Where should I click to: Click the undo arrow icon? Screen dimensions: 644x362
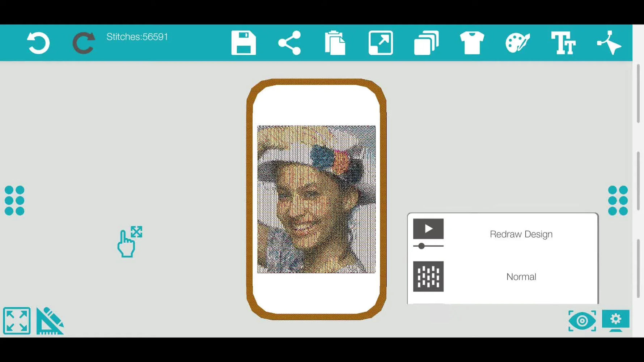[x=38, y=43]
